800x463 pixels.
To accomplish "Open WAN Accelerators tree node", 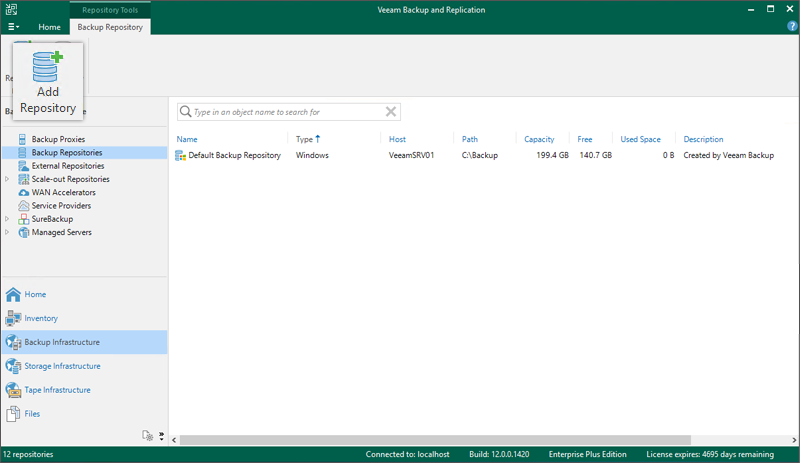I will pos(64,192).
